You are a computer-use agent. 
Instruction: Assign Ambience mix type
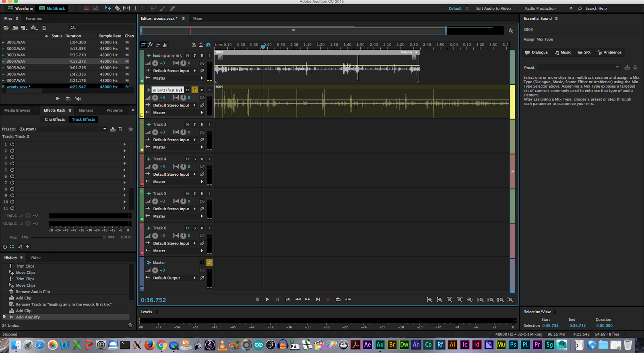click(609, 52)
